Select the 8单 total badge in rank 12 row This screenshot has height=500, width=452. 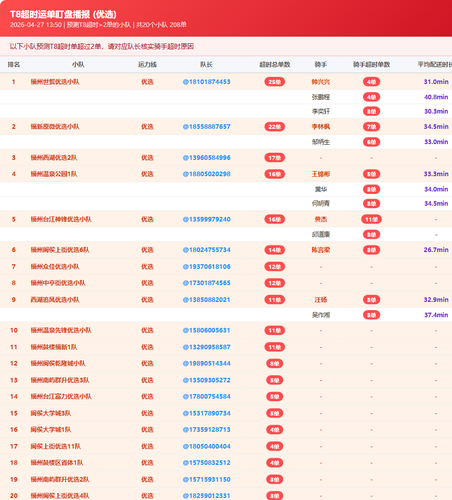coord(275,363)
